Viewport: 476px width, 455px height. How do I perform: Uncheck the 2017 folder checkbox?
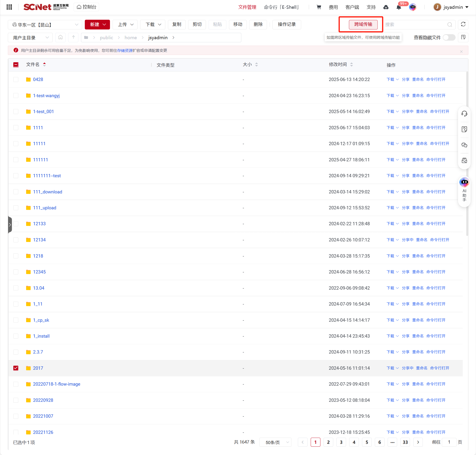16,368
